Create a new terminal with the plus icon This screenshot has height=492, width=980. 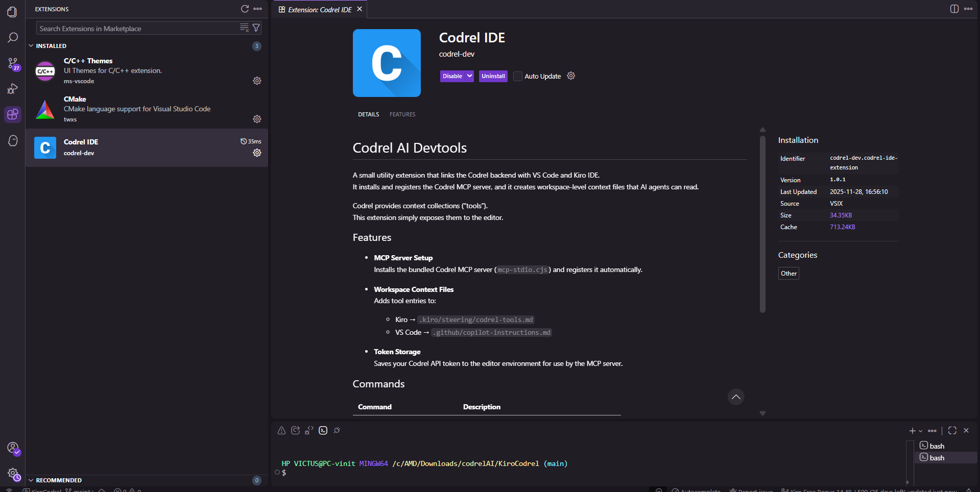pos(912,430)
